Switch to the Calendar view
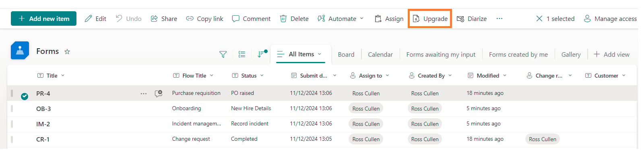 [x=380, y=55]
